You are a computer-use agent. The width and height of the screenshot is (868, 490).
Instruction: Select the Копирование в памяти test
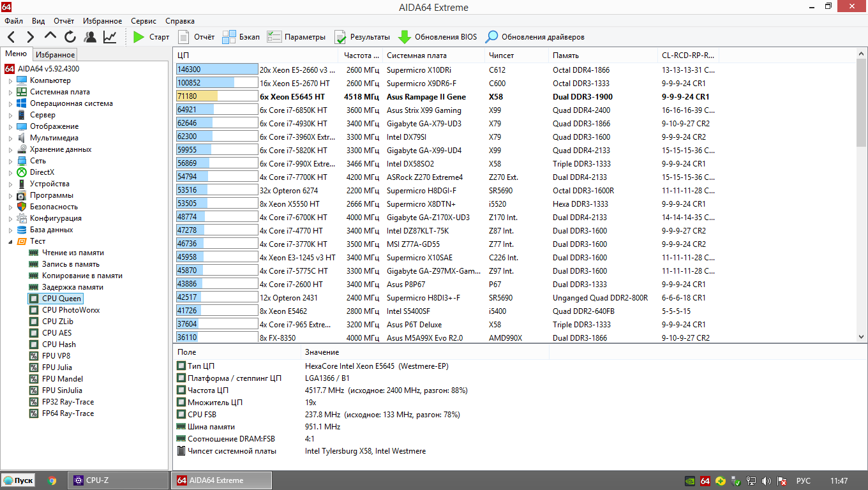(x=82, y=276)
